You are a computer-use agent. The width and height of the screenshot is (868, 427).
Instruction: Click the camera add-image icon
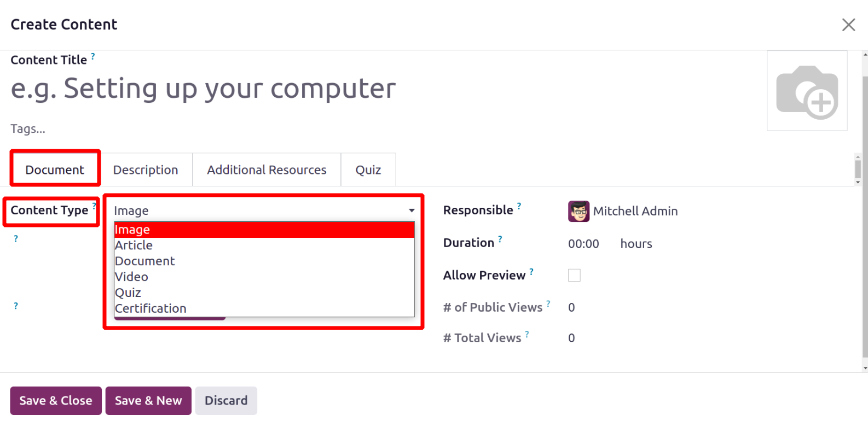(x=807, y=91)
